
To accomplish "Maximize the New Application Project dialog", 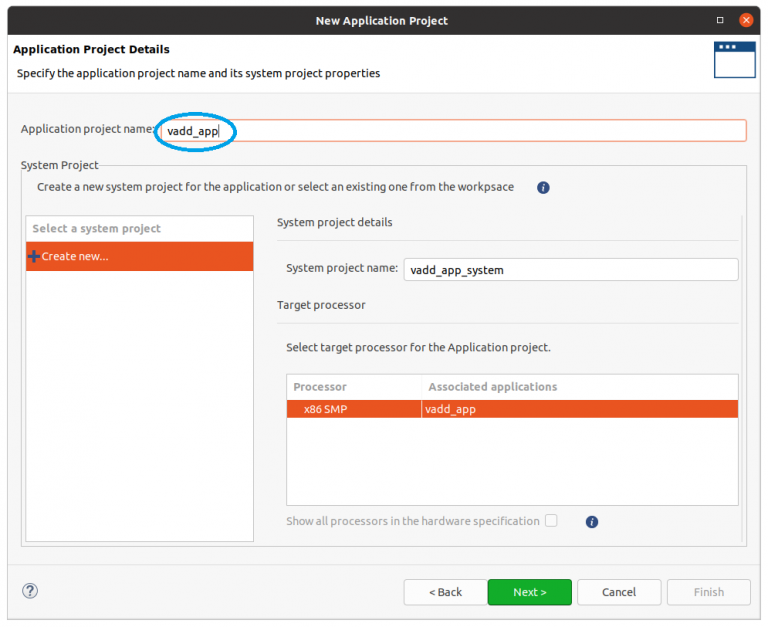I will pyautogui.click(x=720, y=20).
